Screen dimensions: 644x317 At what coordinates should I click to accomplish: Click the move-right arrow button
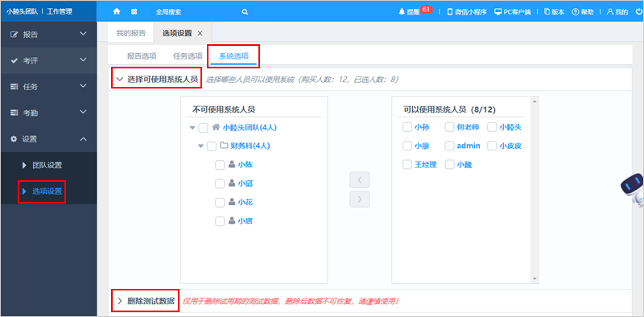(x=359, y=200)
